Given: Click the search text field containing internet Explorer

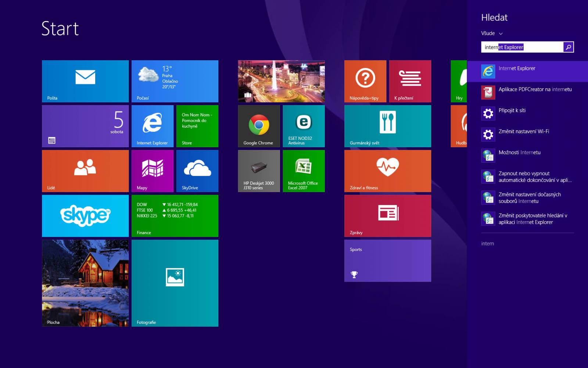Looking at the screenshot, I should [x=522, y=47].
